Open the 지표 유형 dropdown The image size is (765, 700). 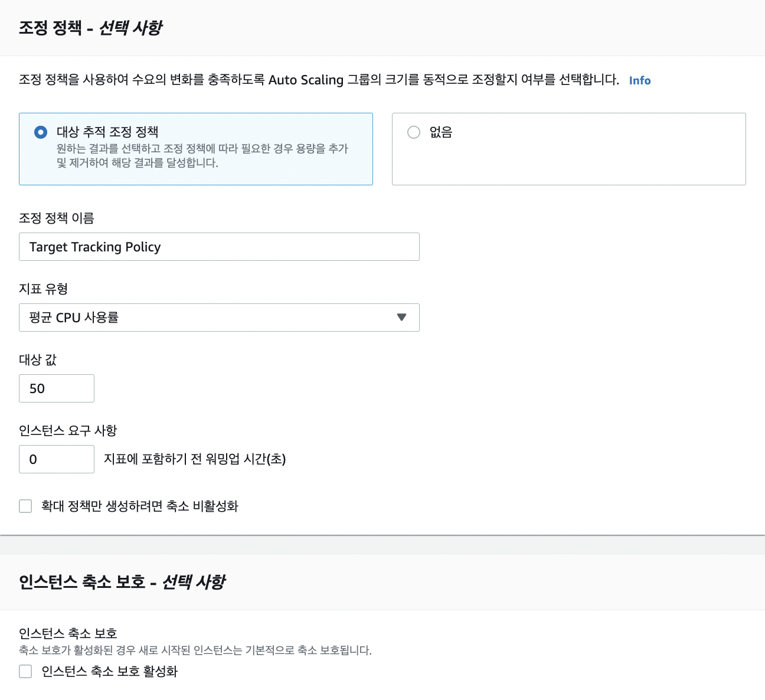tap(219, 318)
